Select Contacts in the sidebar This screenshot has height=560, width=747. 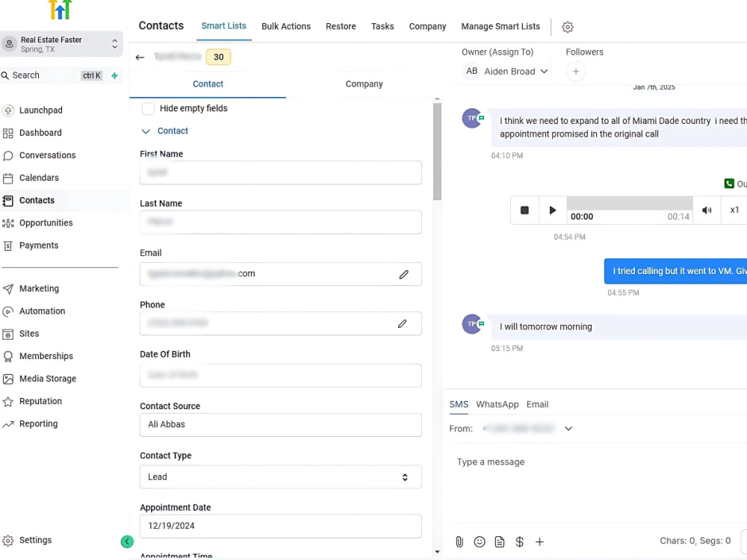click(x=37, y=200)
